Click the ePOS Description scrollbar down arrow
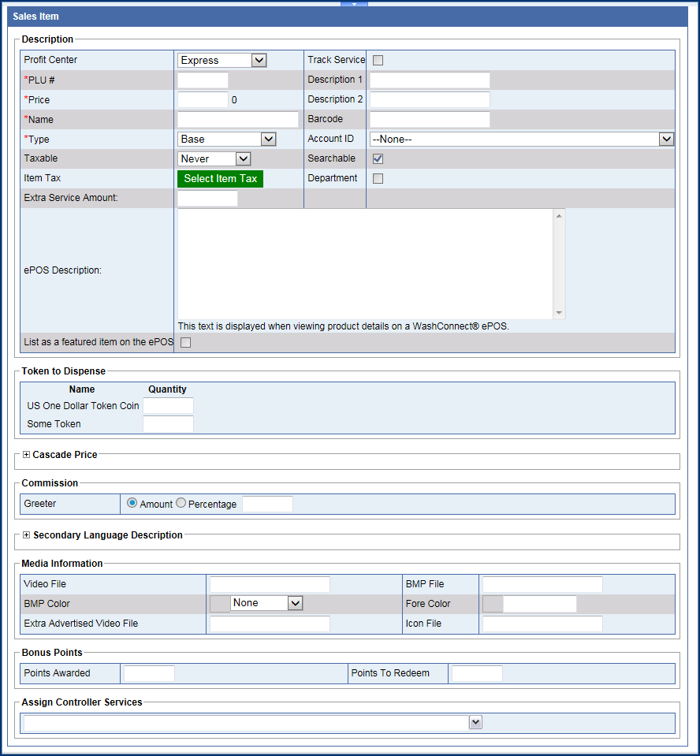This screenshot has height=756, width=700. 559,313
